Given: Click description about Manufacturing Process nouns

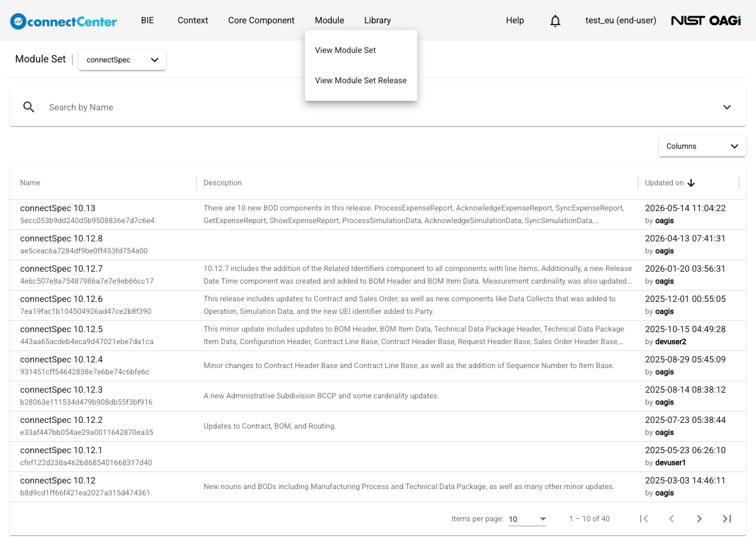Looking at the screenshot, I should [409, 487].
